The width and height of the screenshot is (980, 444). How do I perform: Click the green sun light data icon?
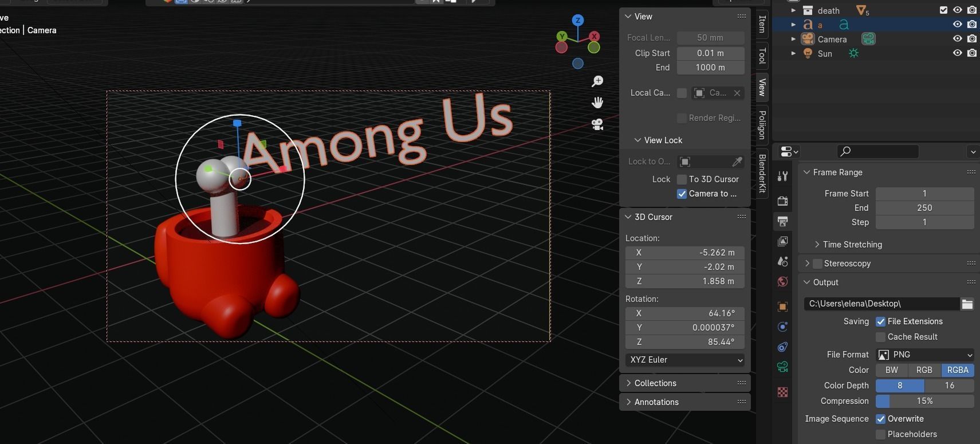[x=853, y=53]
